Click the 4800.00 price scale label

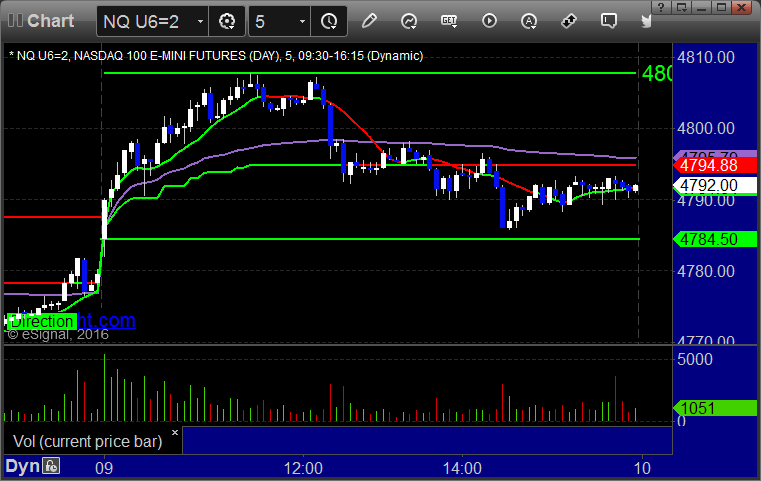click(x=706, y=128)
